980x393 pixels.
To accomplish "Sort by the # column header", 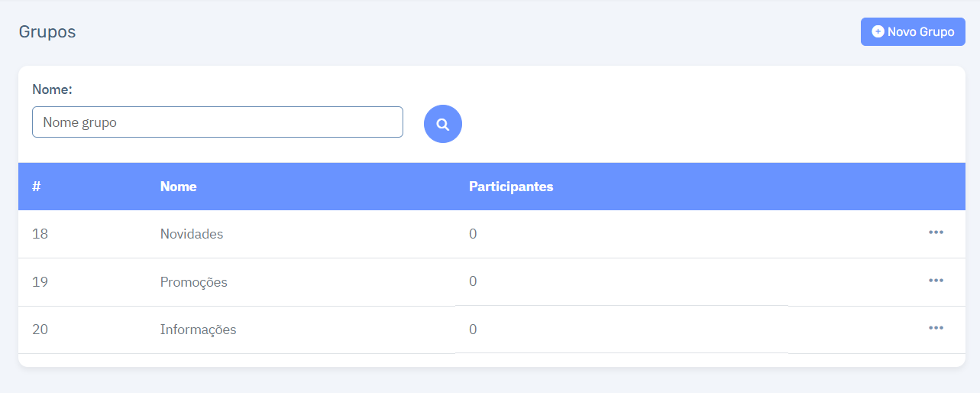I will coord(36,187).
